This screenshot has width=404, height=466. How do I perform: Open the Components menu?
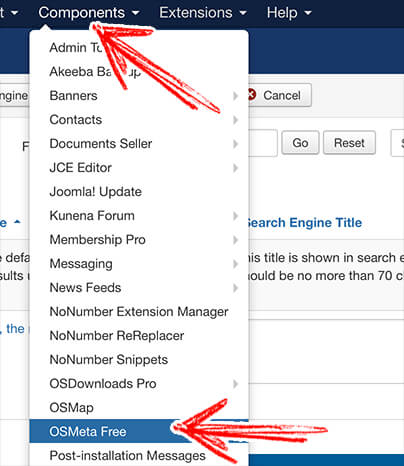[89, 13]
